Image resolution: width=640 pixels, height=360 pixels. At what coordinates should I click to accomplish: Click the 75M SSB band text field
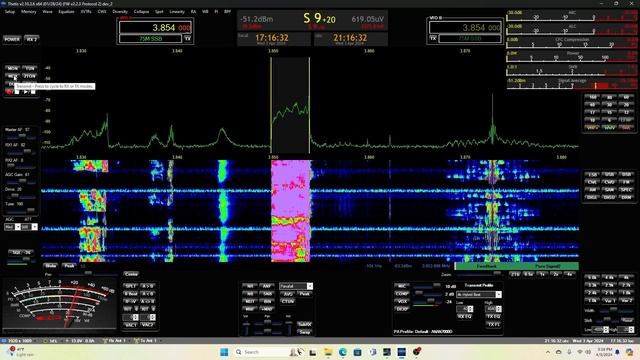pyautogui.click(x=150, y=38)
